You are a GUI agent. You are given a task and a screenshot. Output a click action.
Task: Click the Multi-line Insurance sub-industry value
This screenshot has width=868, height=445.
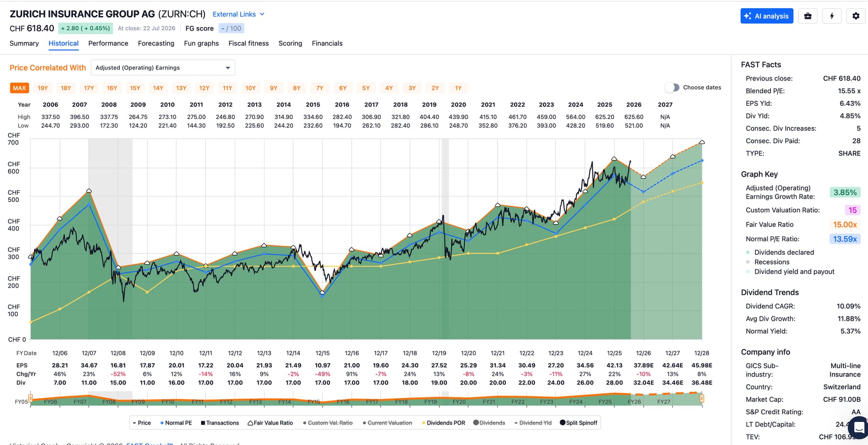pyautogui.click(x=845, y=370)
